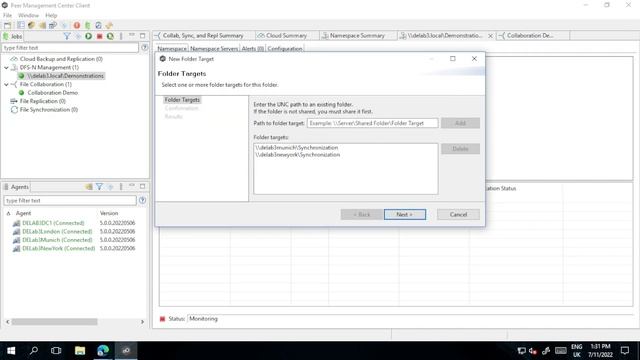Image resolution: width=640 pixels, height=360 pixels.
Task: Select \\delab3munich\Synchronization target
Action: click(x=297, y=147)
